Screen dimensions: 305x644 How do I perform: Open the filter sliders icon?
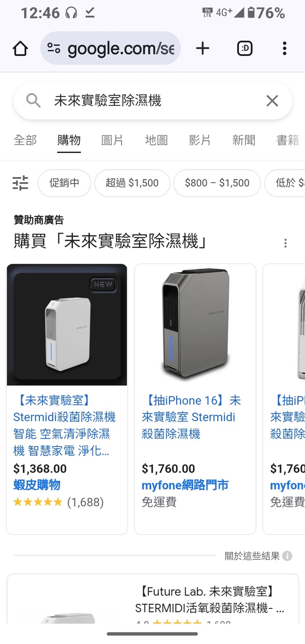(x=20, y=183)
